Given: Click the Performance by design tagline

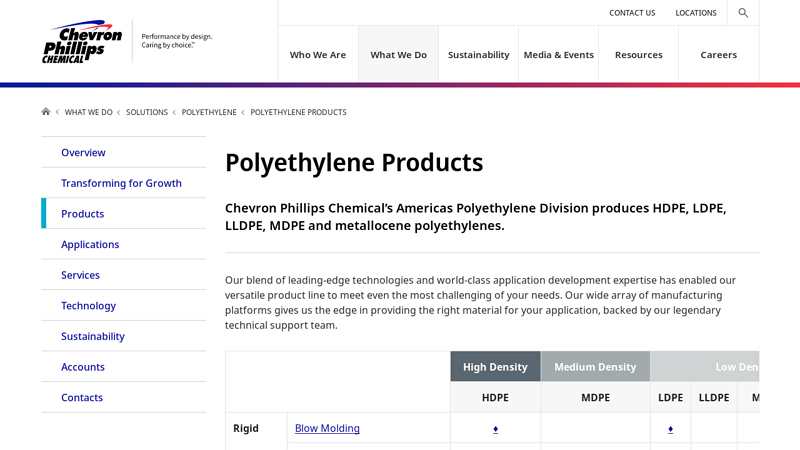Looking at the screenshot, I should pos(177,41).
